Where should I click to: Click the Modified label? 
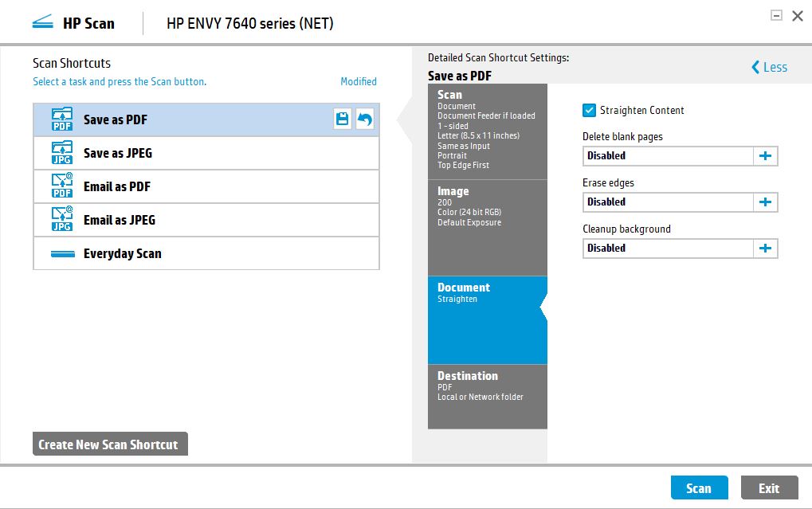click(x=359, y=81)
